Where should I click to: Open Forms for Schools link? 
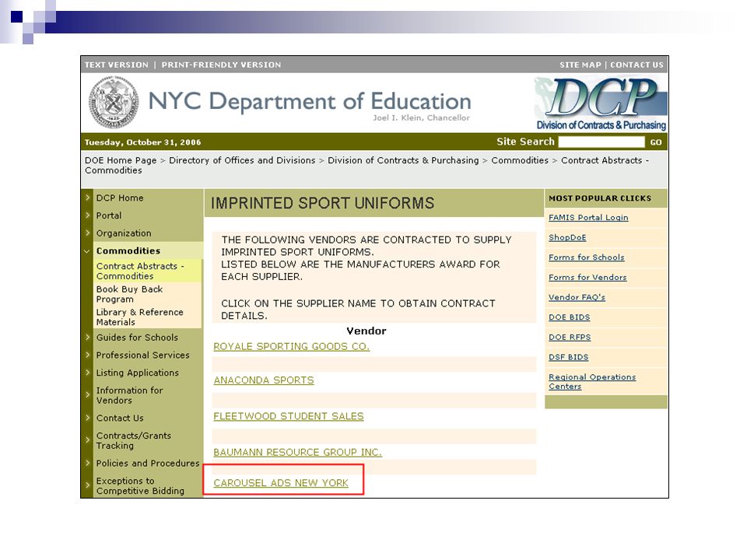[x=587, y=257]
